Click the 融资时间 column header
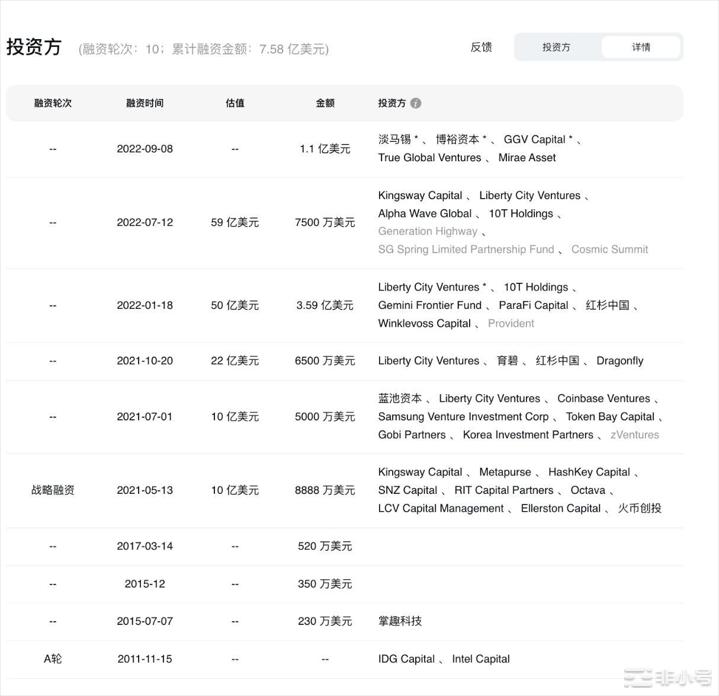Image resolution: width=719 pixels, height=696 pixels. (x=144, y=103)
